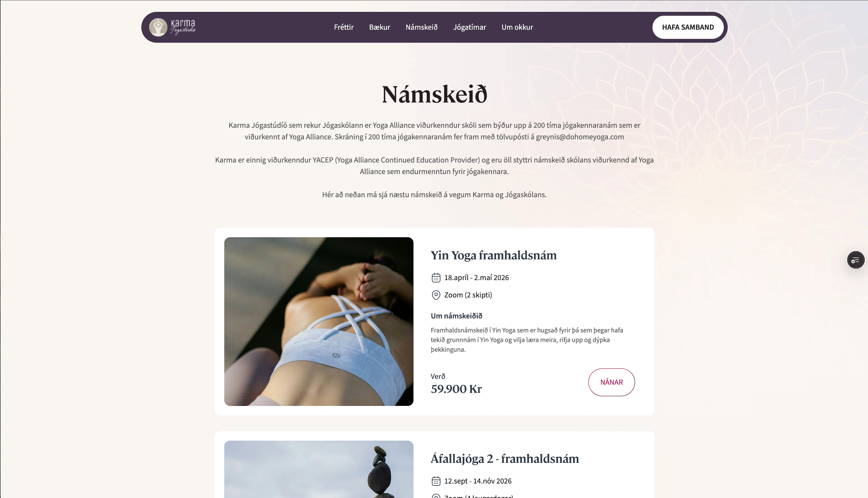
Task: Click the Karma Jógastúdíó logo
Action: tap(172, 27)
